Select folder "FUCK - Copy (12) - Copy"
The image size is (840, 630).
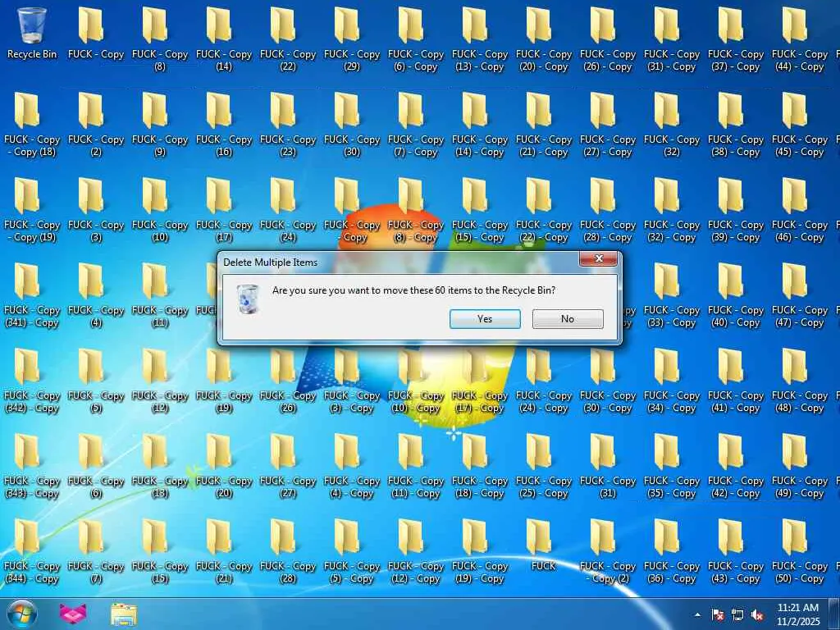coord(416,550)
